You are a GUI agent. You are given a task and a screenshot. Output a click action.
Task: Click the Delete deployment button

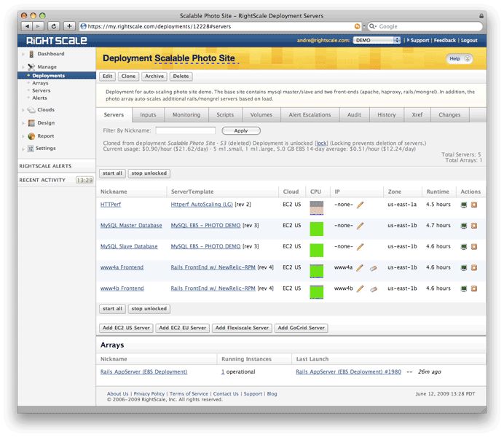[x=181, y=76]
